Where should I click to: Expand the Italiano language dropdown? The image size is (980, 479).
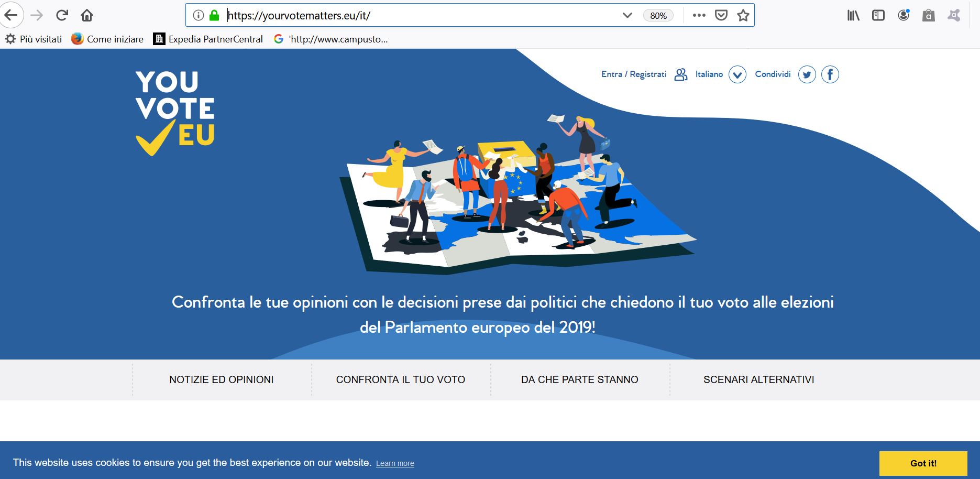pyautogui.click(x=737, y=75)
